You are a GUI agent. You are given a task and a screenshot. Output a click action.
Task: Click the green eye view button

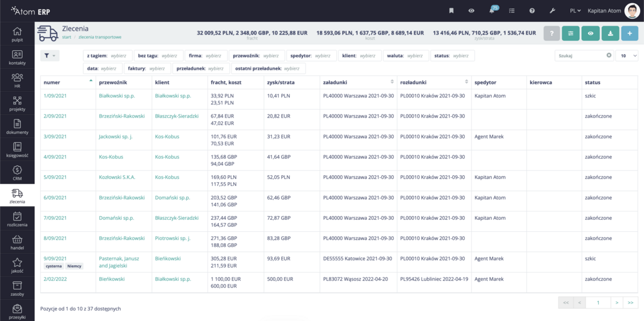pyautogui.click(x=591, y=34)
